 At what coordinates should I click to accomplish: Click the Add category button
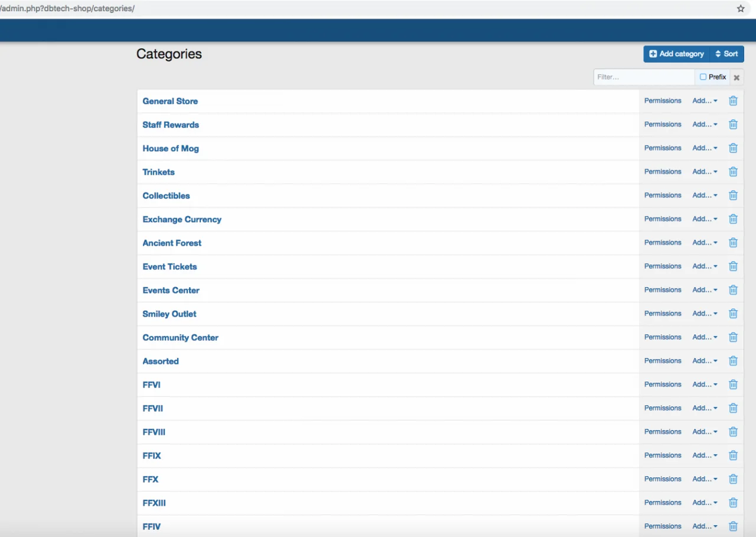point(676,54)
